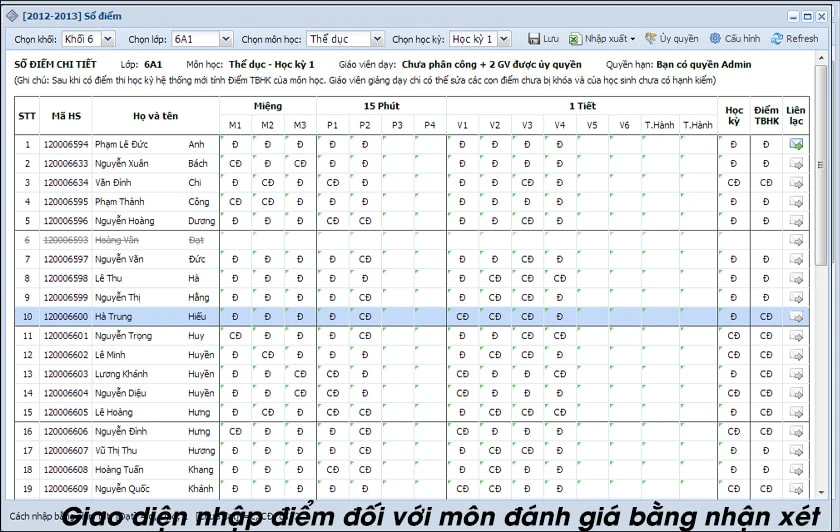Click the Điểm TBHK column header

point(766,116)
